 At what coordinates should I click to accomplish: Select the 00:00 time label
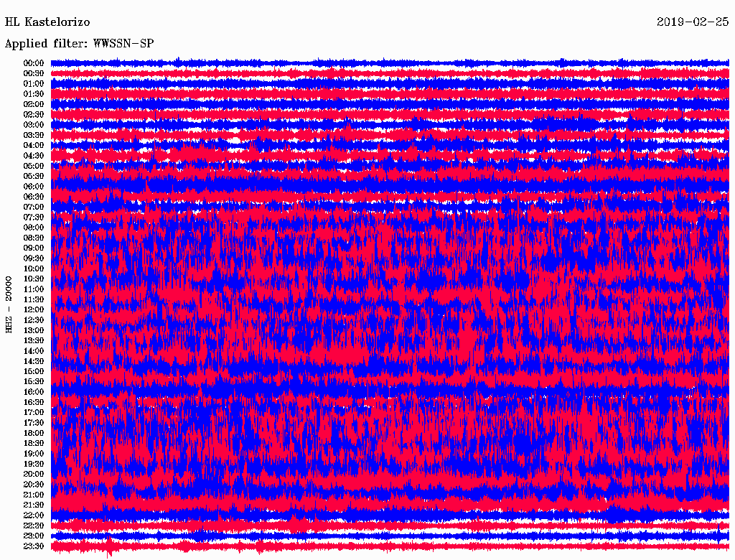coord(34,63)
